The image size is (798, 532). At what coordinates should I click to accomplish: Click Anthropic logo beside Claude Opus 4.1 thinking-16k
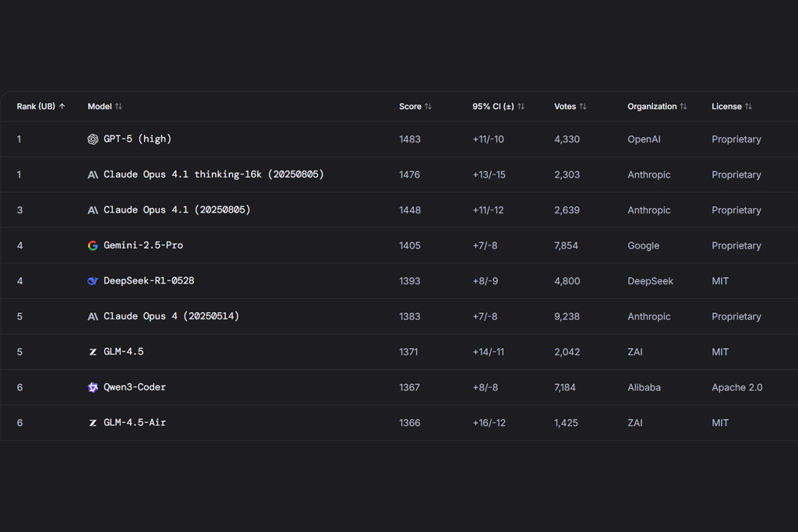(93, 175)
